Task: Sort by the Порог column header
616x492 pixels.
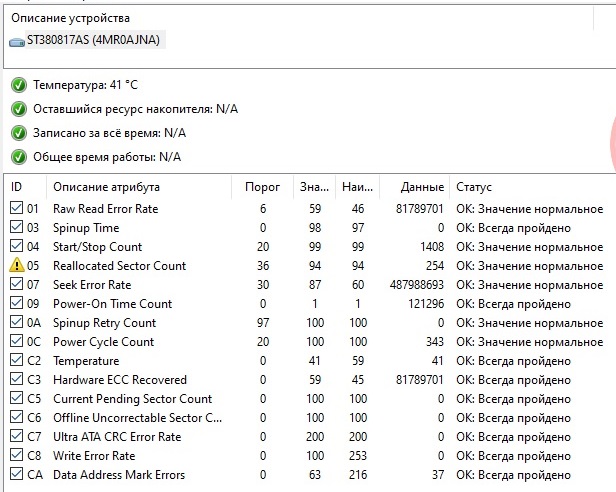Action: (262, 187)
